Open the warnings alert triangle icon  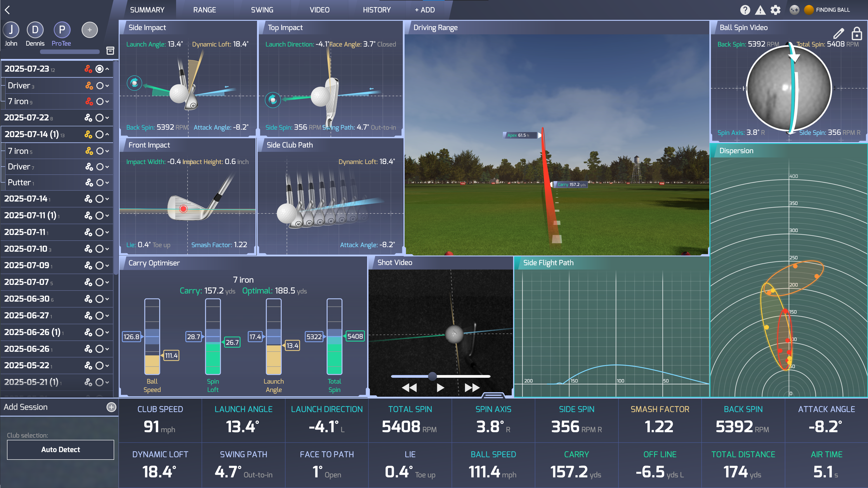pyautogui.click(x=760, y=10)
